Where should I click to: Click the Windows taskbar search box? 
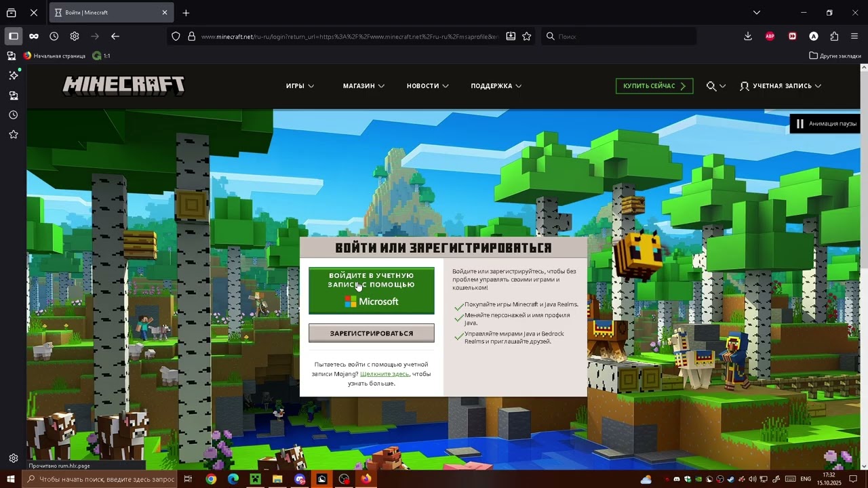pos(100,479)
